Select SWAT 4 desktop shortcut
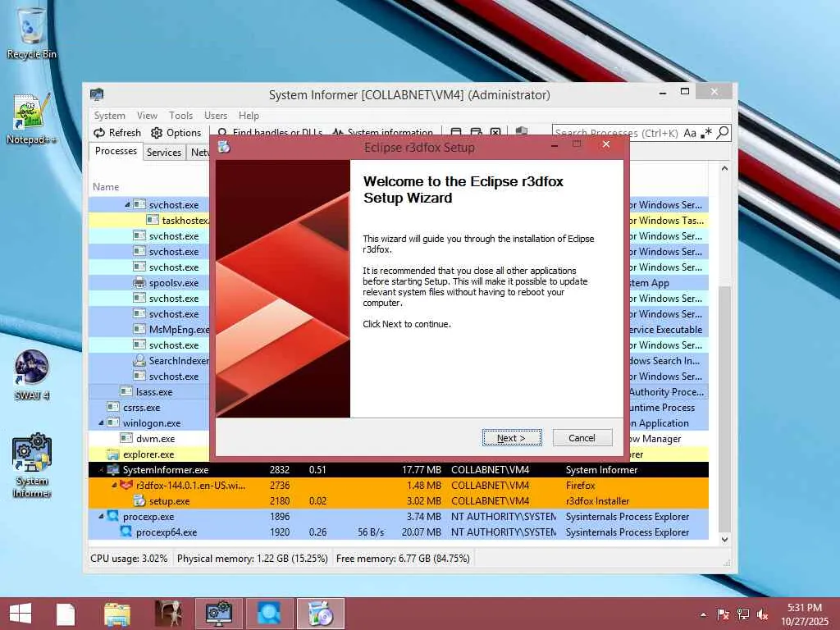The height and width of the screenshot is (630, 840). coord(32,375)
